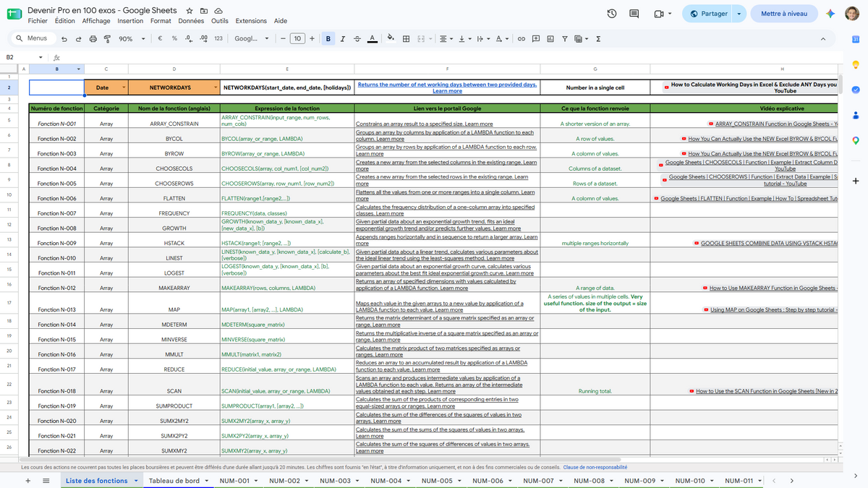This screenshot has width=868, height=488.
Task: Open the Contacts side panel
Action: coord(855,115)
